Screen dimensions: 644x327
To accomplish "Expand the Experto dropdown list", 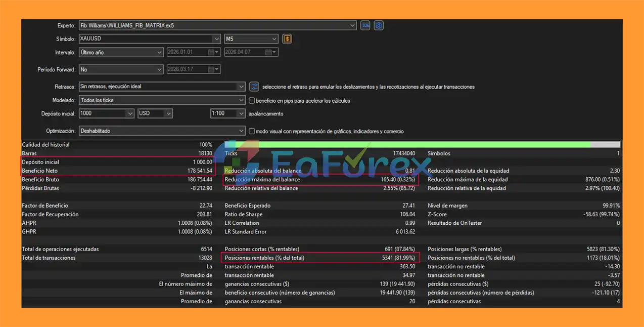I will tap(352, 25).
